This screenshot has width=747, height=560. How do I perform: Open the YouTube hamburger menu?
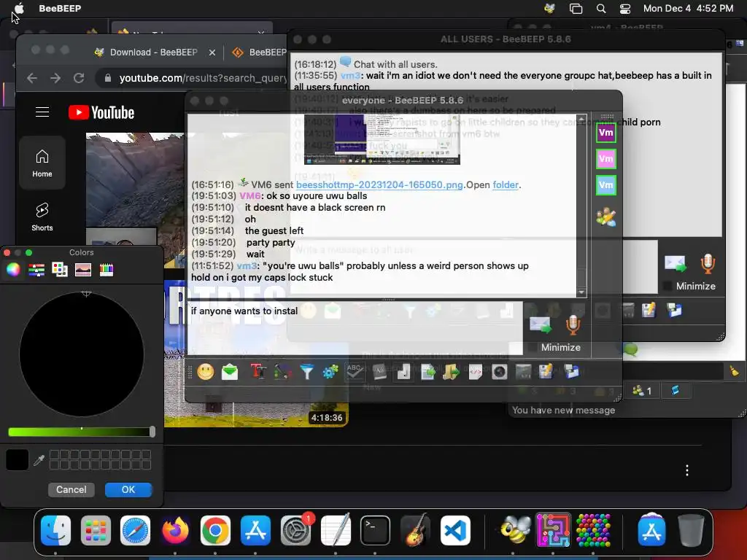click(42, 112)
